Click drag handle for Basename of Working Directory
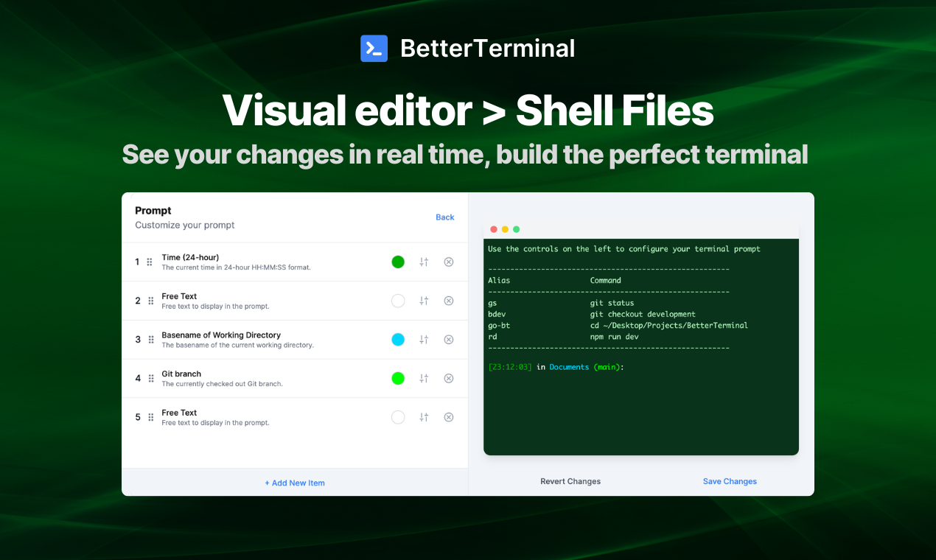 [150, 340]
